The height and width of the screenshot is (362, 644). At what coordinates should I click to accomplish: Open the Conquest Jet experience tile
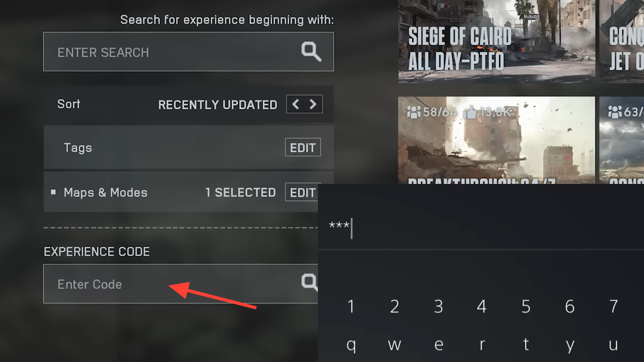tap(621, 41)
